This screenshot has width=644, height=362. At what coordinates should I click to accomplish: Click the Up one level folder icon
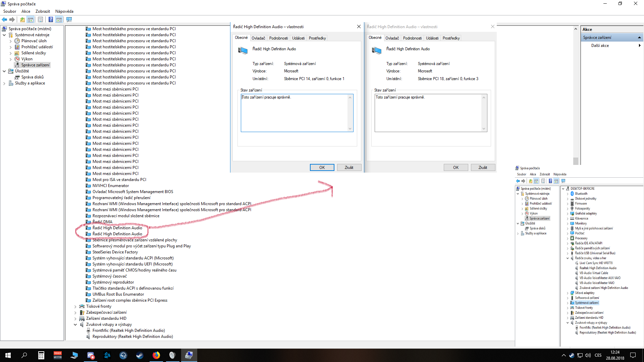(x=22, y=19)
